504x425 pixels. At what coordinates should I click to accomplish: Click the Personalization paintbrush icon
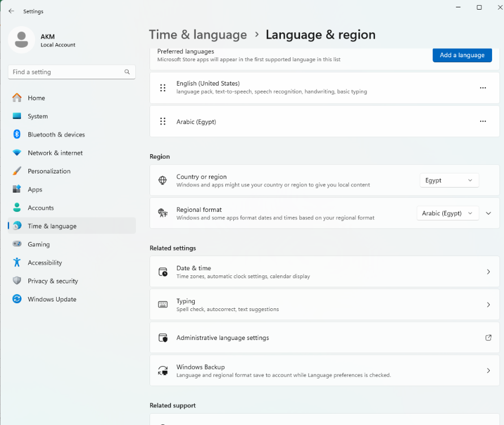[17, 171]
